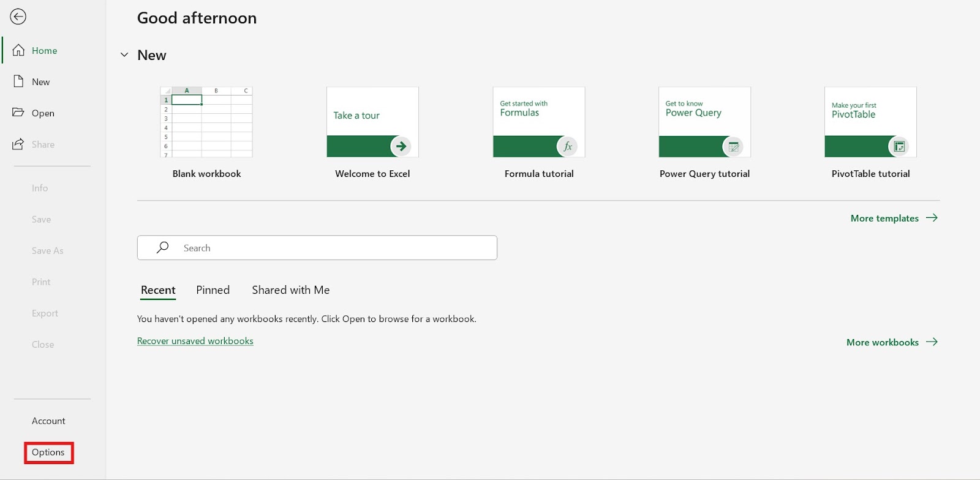Click the Formula tutorial label
Image resolution: width=980 pixels, height=480 pixels.
(539, 174)
